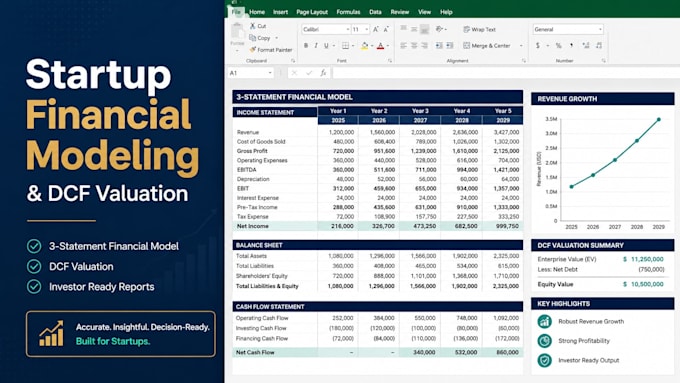The height and width of the screenshot is (383, 680).
Task: Select the Equity Value $ 10,500,000 figure
Action: tap(643, 284)
